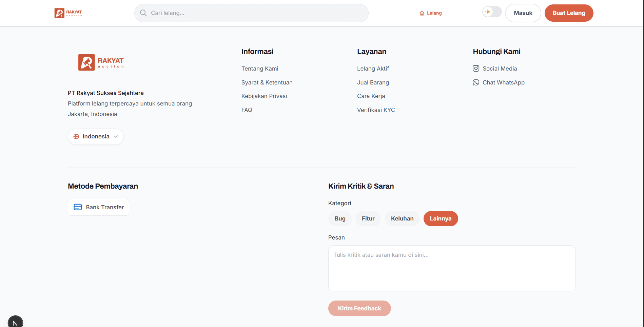644x327 pixels.
Task: Focus the Cari lelang search field
Action: (x=251, y=13)
